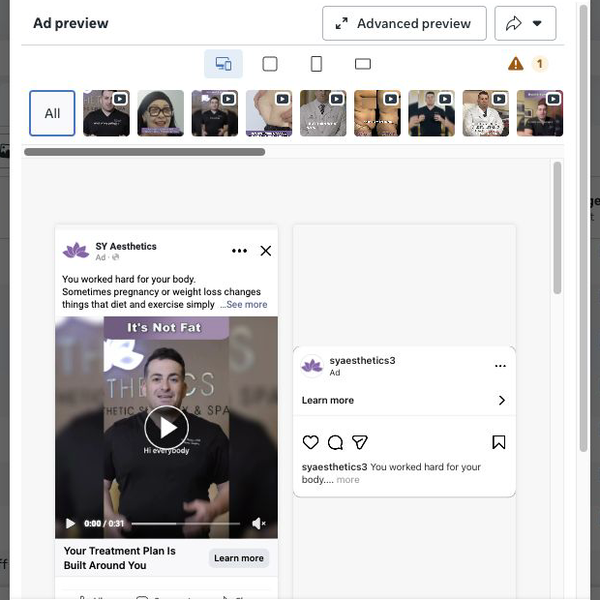
Task: Open Instagram comment bubble icon
Action: pos(335,442)
